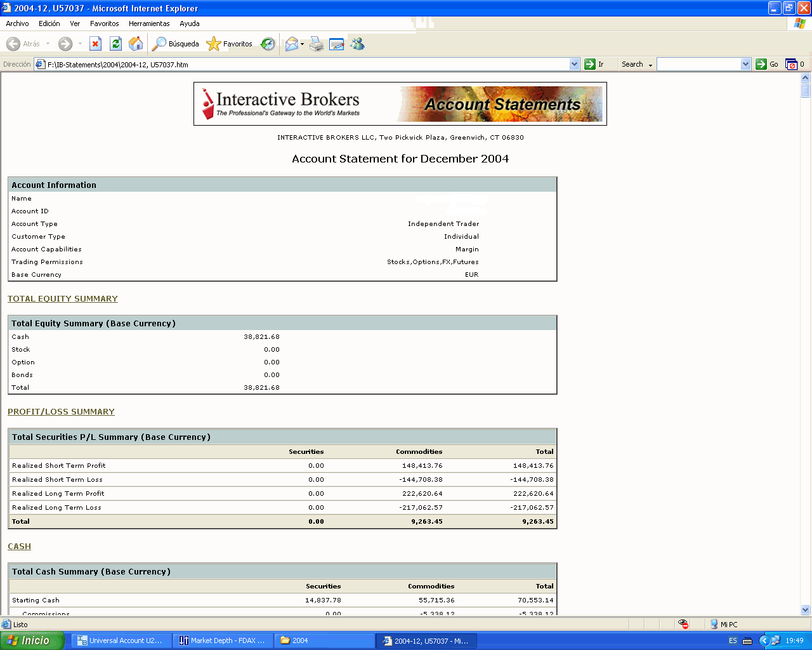Viewport: 812px width, 650px height.
Task: Click the vertical scrollbar down arrow
Action: [806, 610]
